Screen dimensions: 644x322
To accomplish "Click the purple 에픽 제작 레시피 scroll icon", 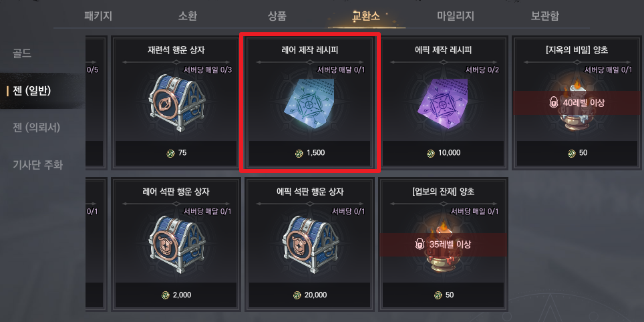I will click(444, 102).
